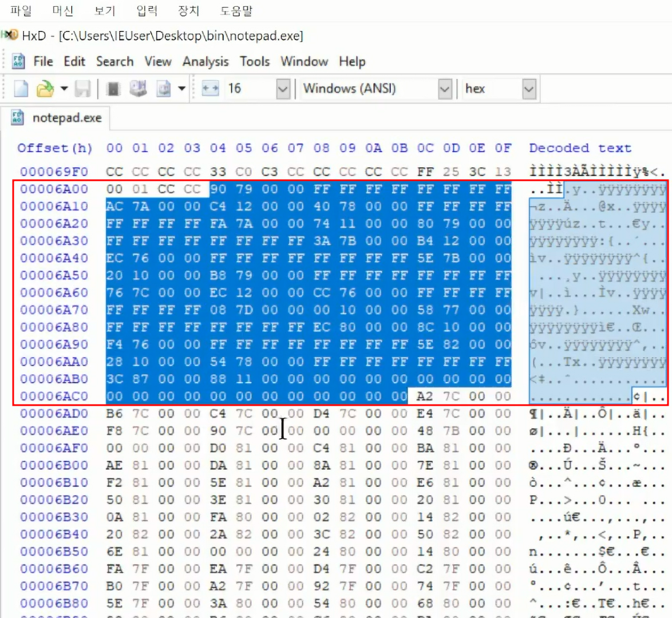Open the Help menu
The height and width of the screenshot is (618, 672).
coord(352,62)
